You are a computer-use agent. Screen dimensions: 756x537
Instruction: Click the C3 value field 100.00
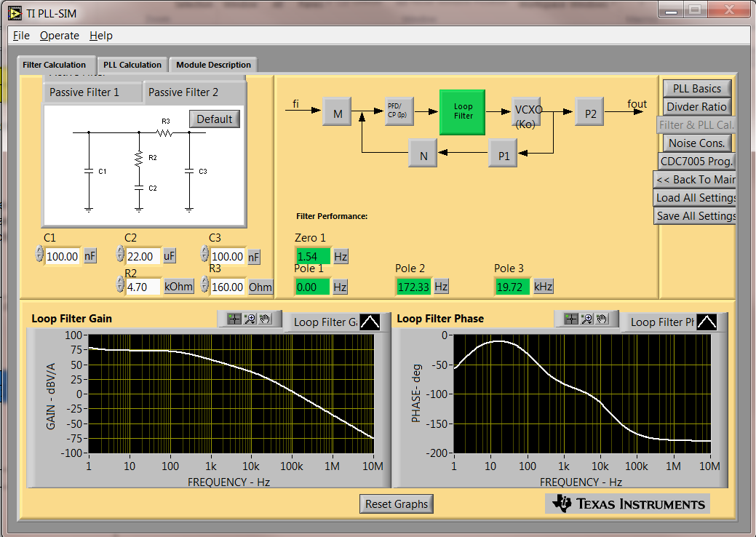228,256
